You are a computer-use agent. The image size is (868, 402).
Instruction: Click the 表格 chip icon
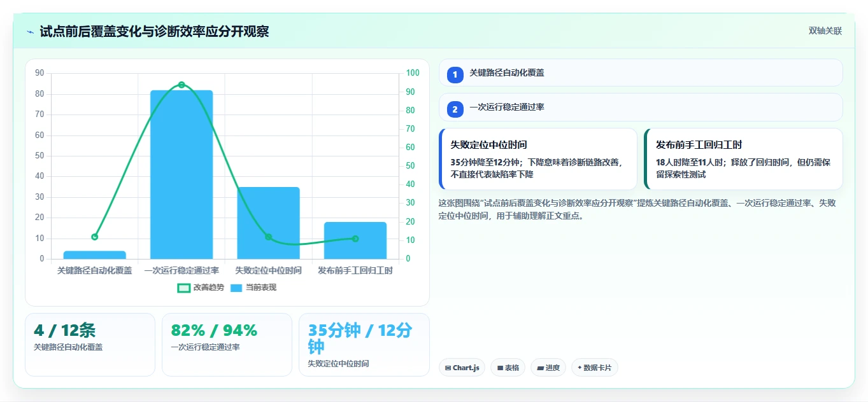point(500,368)
